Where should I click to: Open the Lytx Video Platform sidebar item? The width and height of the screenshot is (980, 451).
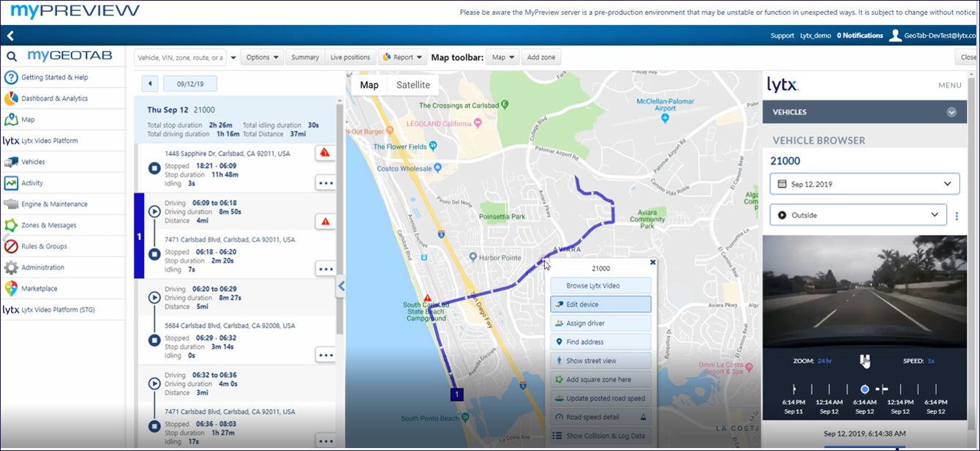(49, 141)
